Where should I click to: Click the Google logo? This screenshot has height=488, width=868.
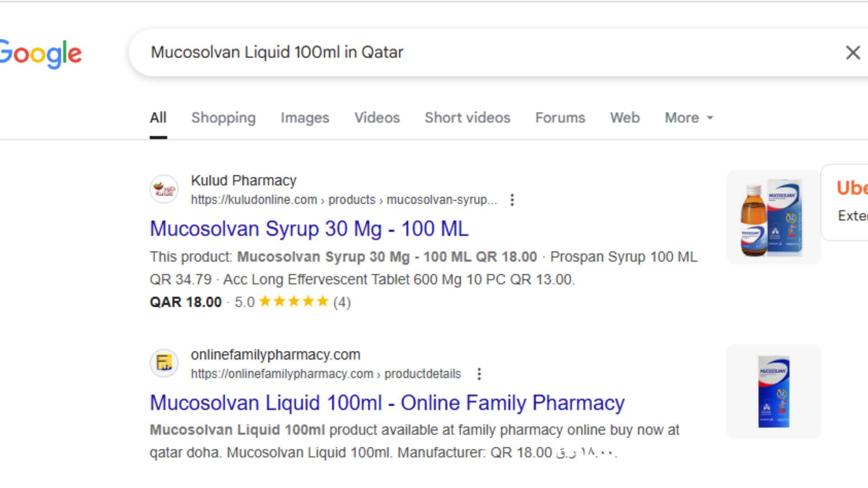[41, 54]
